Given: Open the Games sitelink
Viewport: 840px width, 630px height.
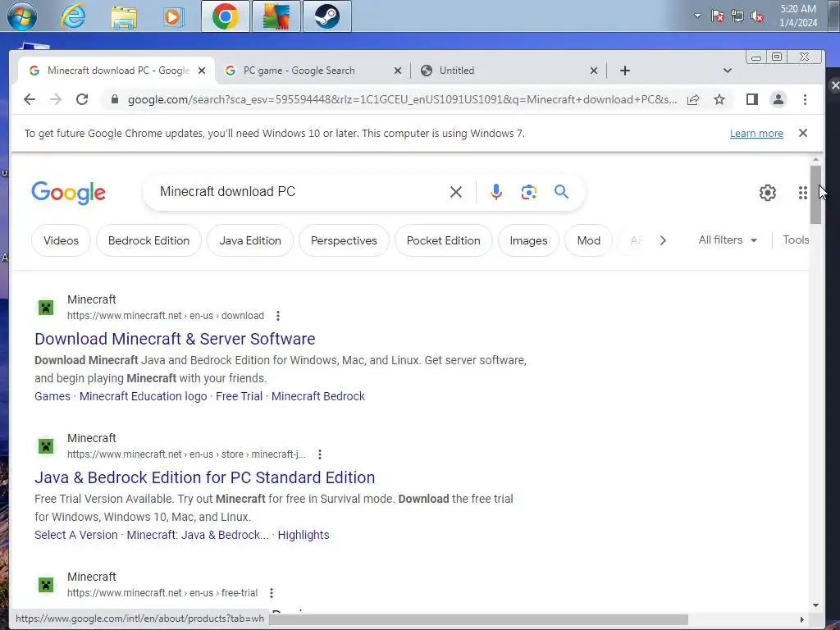Looking at the screenshot, I should point(52,396).
